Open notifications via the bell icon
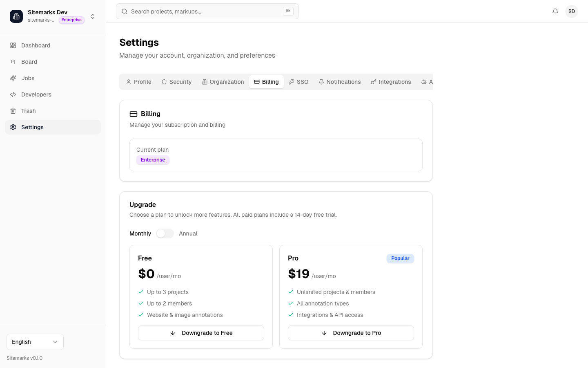Viewport: 588px width, 368px height. 555,11
